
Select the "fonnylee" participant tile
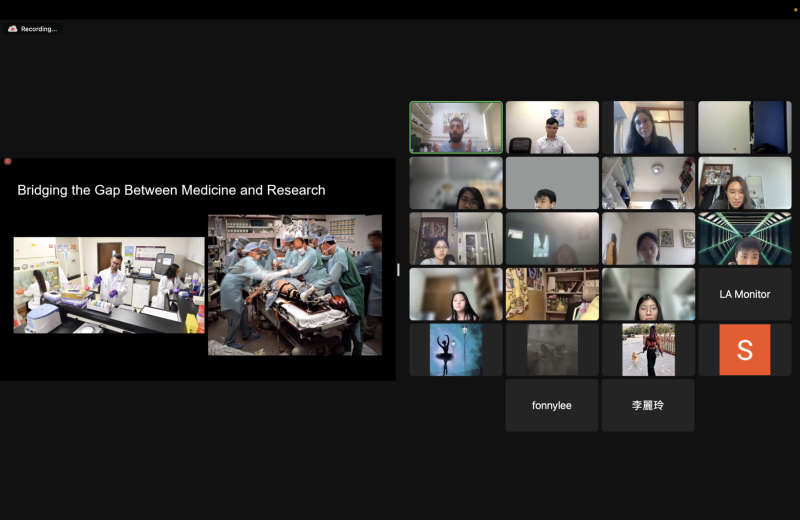[x=552, y=405]
